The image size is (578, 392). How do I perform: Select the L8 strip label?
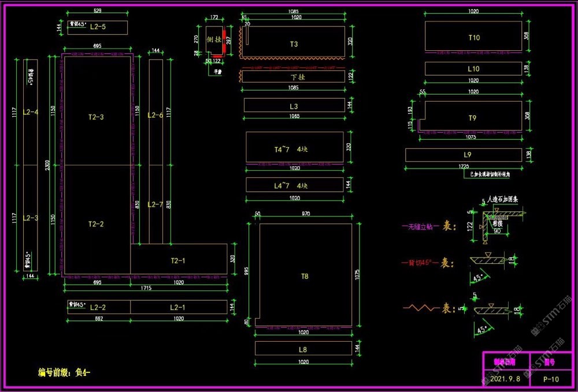point(303,349)
